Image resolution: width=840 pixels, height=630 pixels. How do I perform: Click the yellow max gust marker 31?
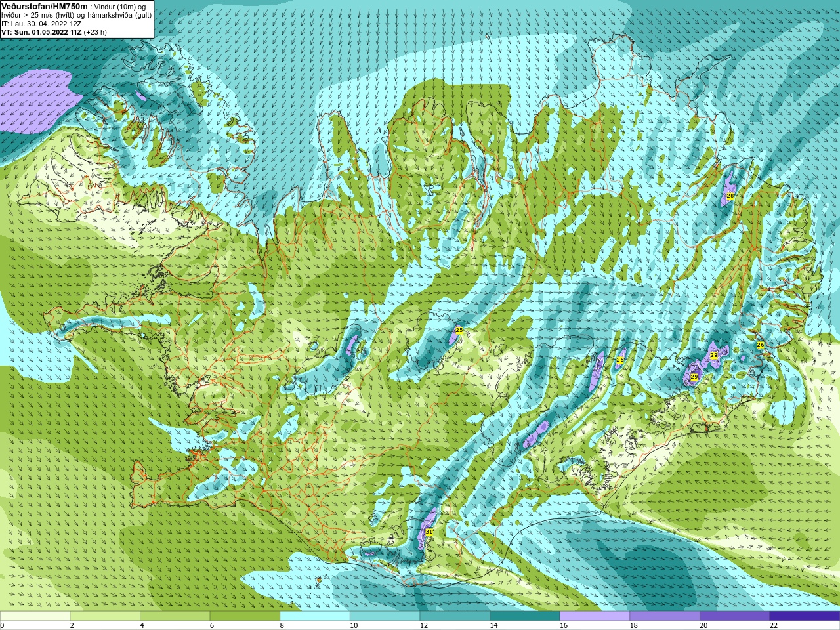point(429,532)
